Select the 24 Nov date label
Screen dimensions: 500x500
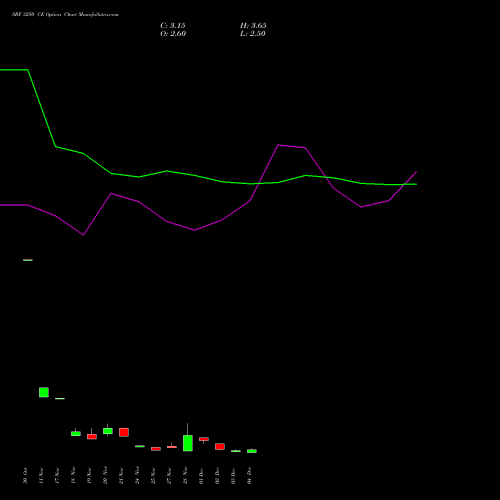tap(137, 476)
